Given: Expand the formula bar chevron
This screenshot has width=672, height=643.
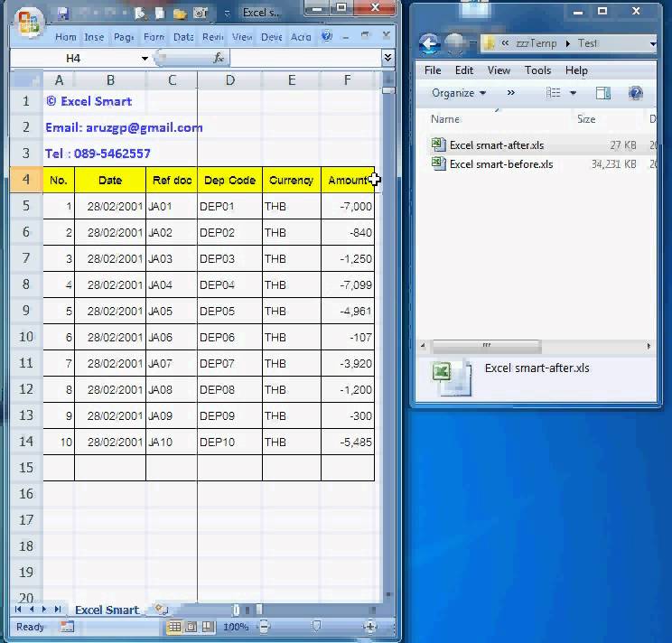Looking at the screenshot, I should [x=387, y=58].
